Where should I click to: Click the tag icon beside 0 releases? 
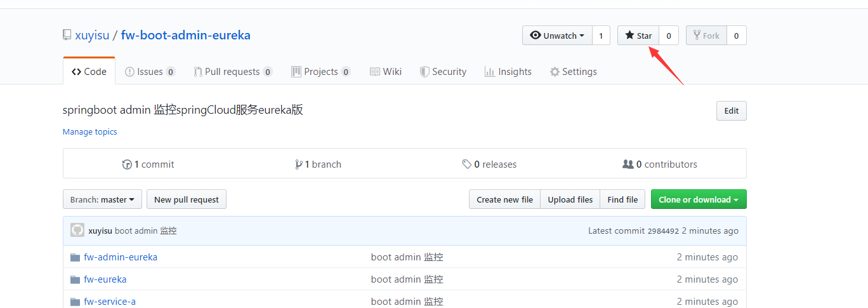pos(467,164)
